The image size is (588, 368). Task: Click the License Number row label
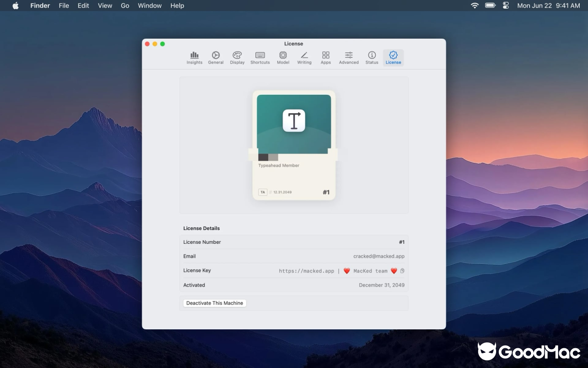pyautogui.click(x=202, y=242)
